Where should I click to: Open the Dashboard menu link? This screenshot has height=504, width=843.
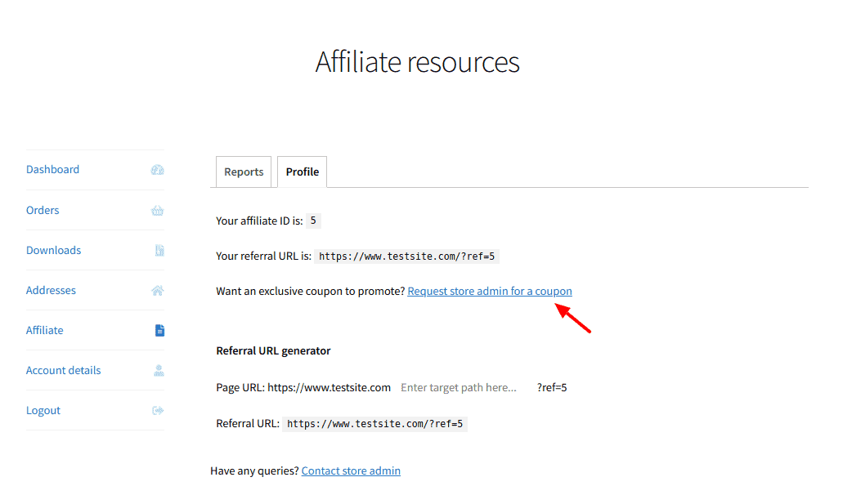[52, 169]
